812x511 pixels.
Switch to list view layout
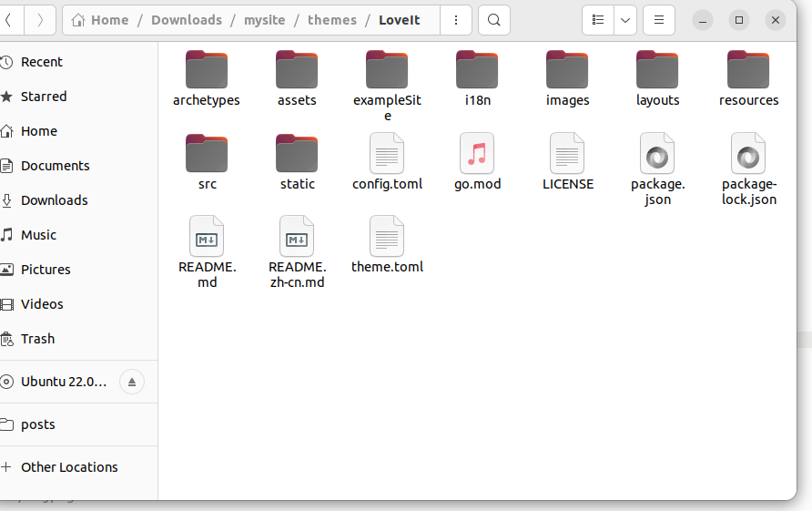[598, 20]
